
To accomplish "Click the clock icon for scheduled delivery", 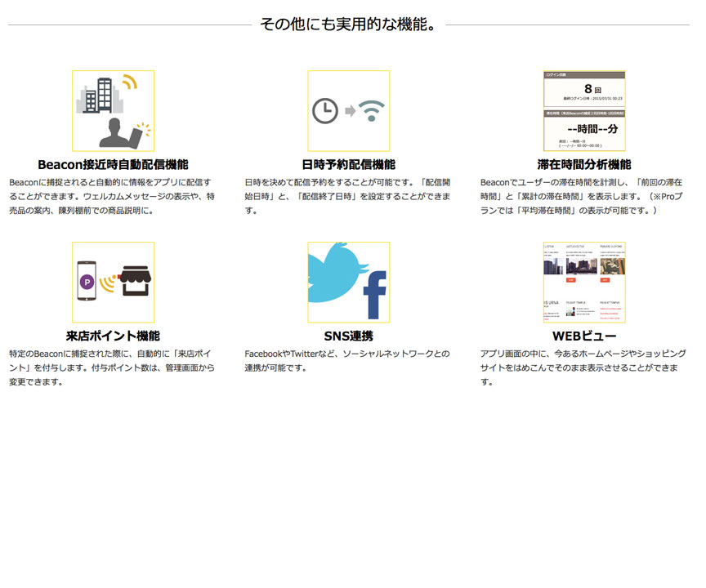I will tap(325, 110).
